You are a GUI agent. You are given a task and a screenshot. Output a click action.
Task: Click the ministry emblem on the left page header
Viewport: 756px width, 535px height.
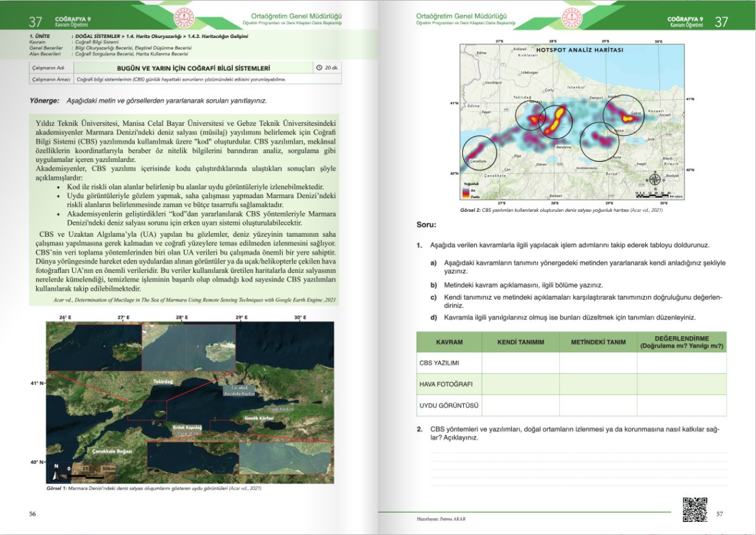pyautogui.click(x=184, y=17)
